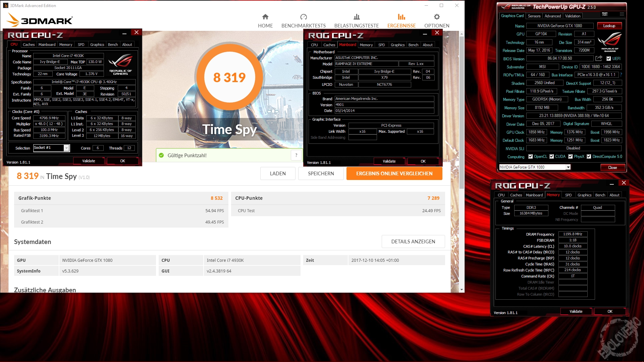The height and width of the screenshot is (362, 644).
Task: Minimize the CPU-Z Mainboard window
Action: tap(425, 33)
